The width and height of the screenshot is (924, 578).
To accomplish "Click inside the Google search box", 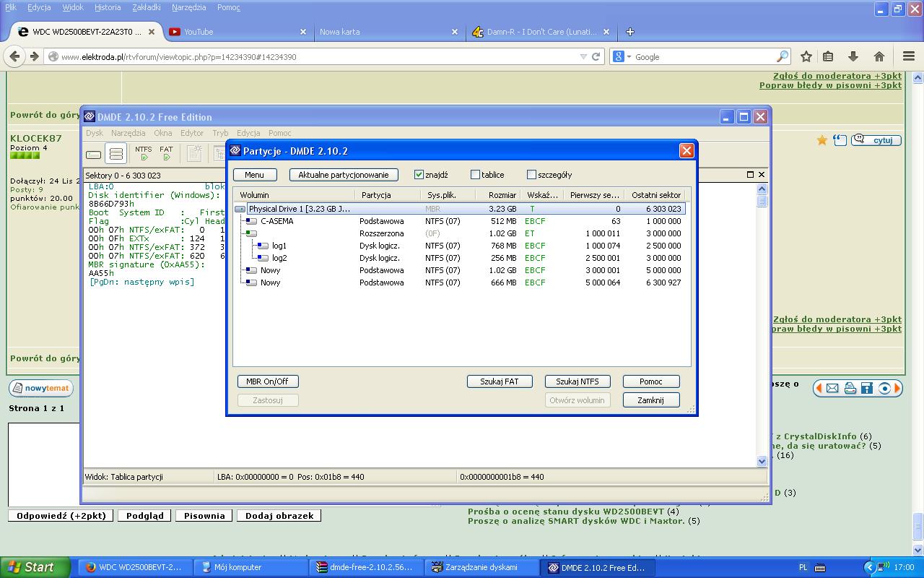I will click(x=704, y=56).
